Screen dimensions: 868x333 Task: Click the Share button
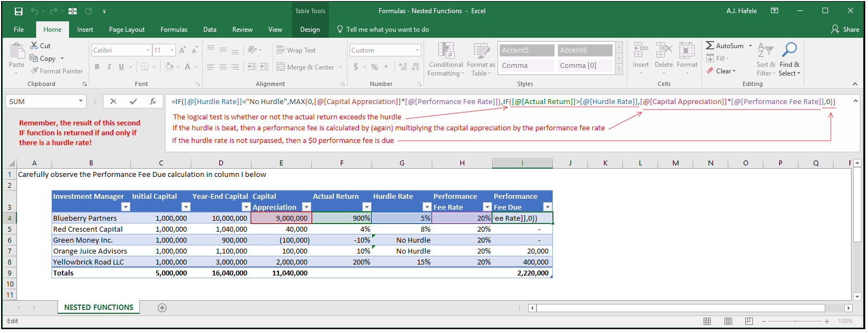(x=846, y=30)
